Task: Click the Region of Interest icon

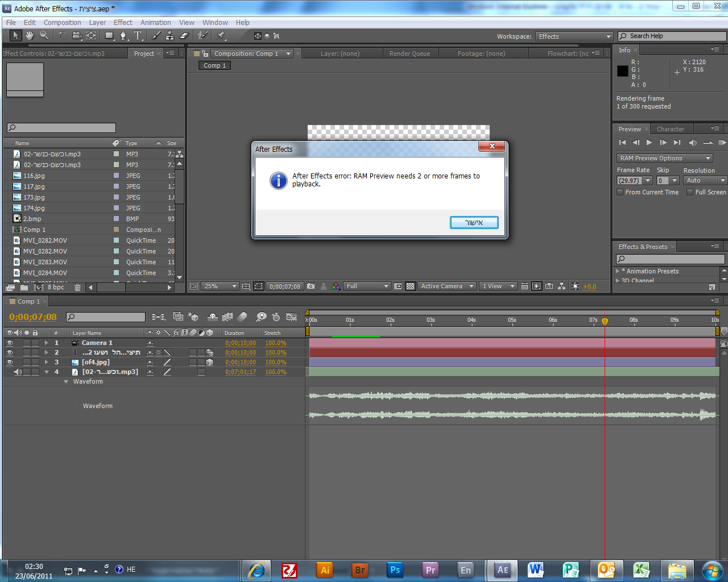Action: [x=398, y=286]
